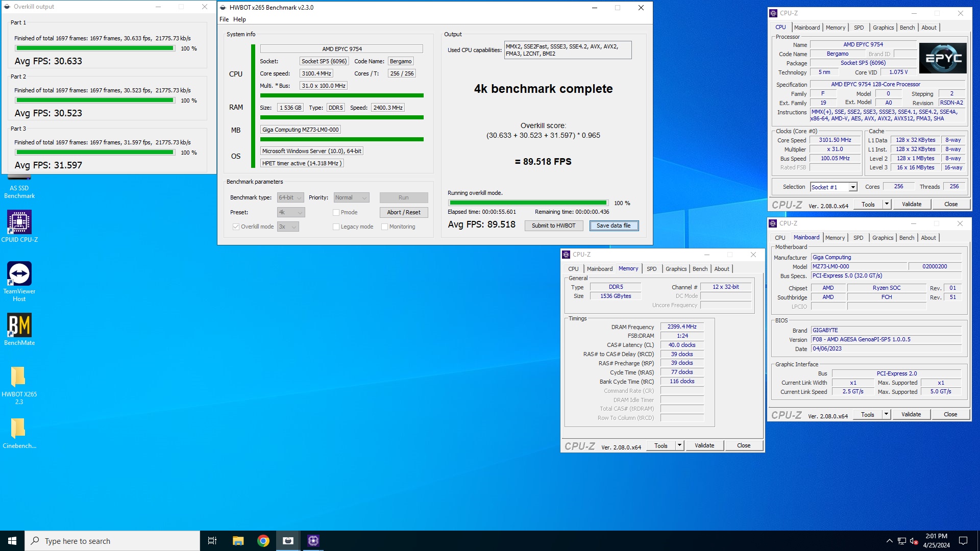980x551 pixels.
Task: Open Overkill mode 3x dropdown
Action: pyautogui.click(x=288, y=227)
